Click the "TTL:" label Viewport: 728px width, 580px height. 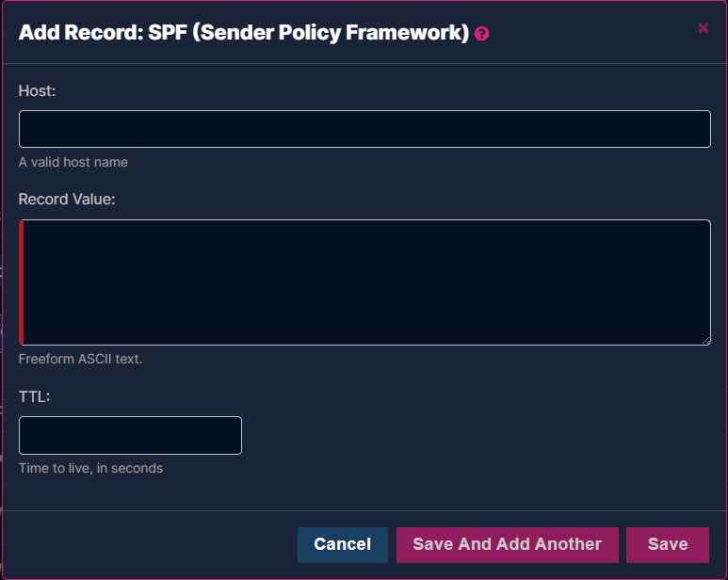click(34, 396)
